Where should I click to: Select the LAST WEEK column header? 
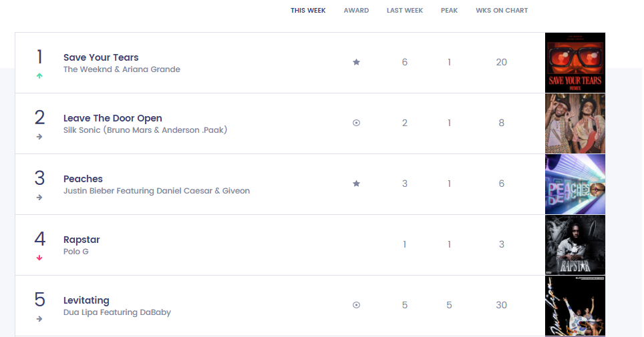click(x=404, y=11)
